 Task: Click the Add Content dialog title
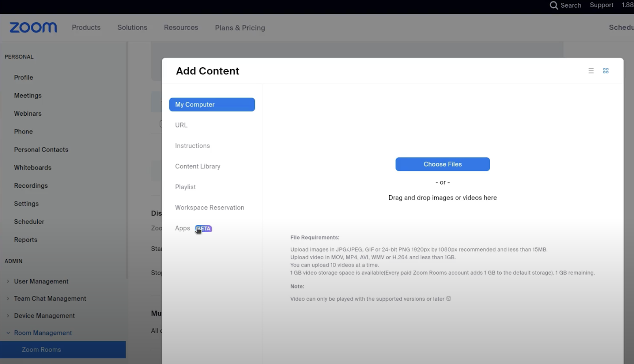click(x=208, y=71)
